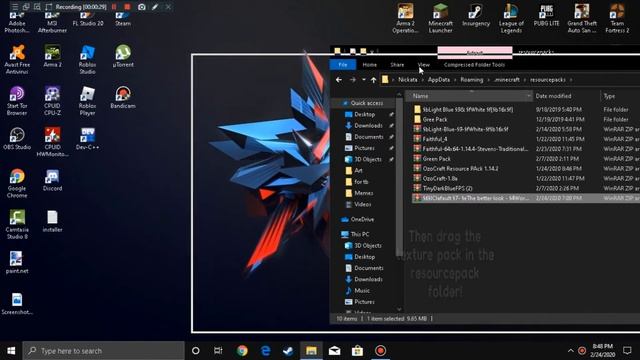
Task: Select the Bandicam desktop icon
Action: coord(123,98)
